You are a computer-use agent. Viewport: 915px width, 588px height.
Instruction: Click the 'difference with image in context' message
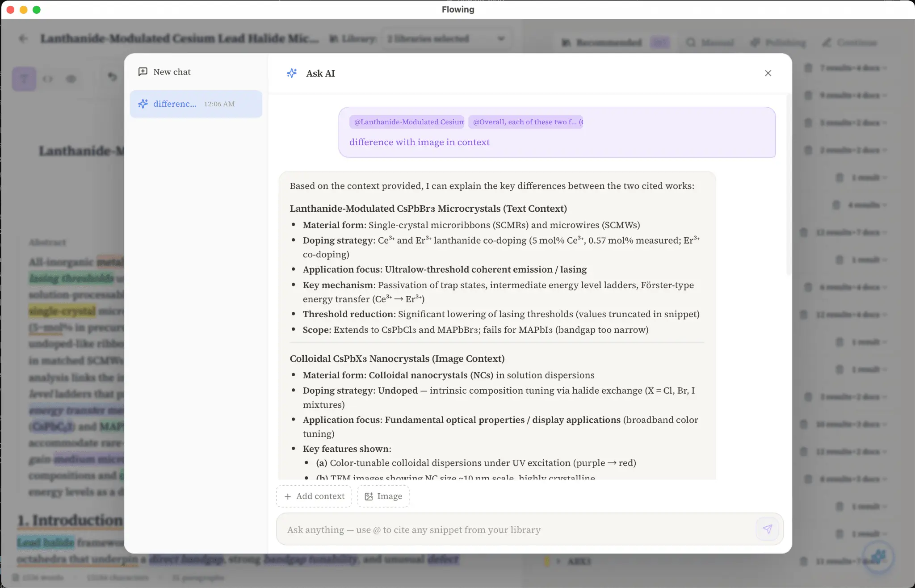click(420, 142)
